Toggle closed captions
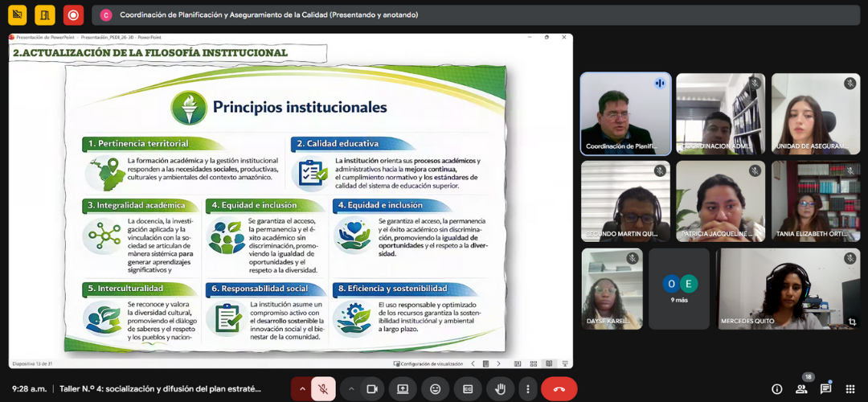This screenshot has height=402, width=868. pos(468,389)
